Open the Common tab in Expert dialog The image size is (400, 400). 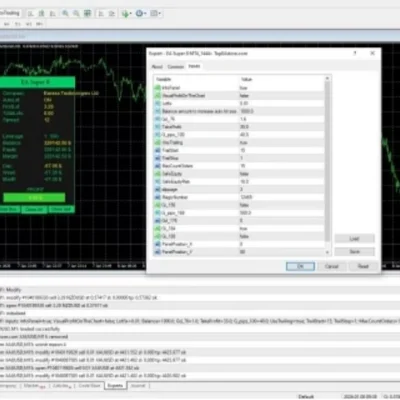[x=176, y=67]
